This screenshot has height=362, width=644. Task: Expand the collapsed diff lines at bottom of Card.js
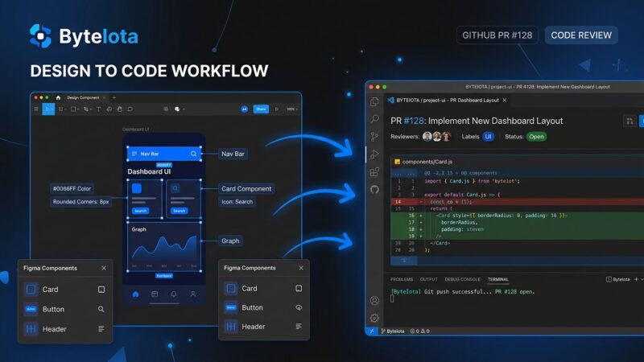point(404,260)
